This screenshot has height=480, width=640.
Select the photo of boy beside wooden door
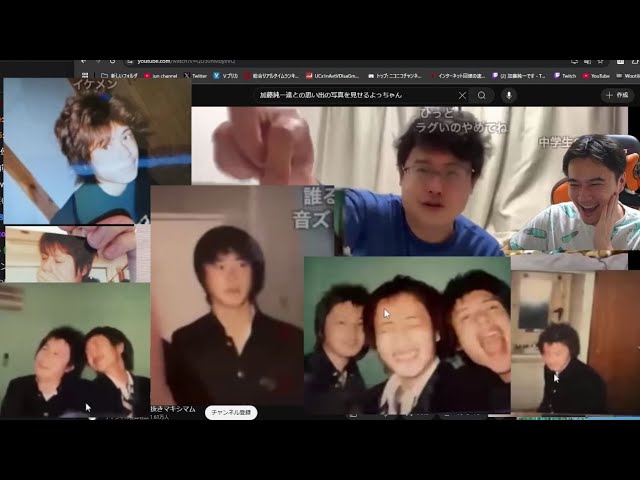point(576,342)
